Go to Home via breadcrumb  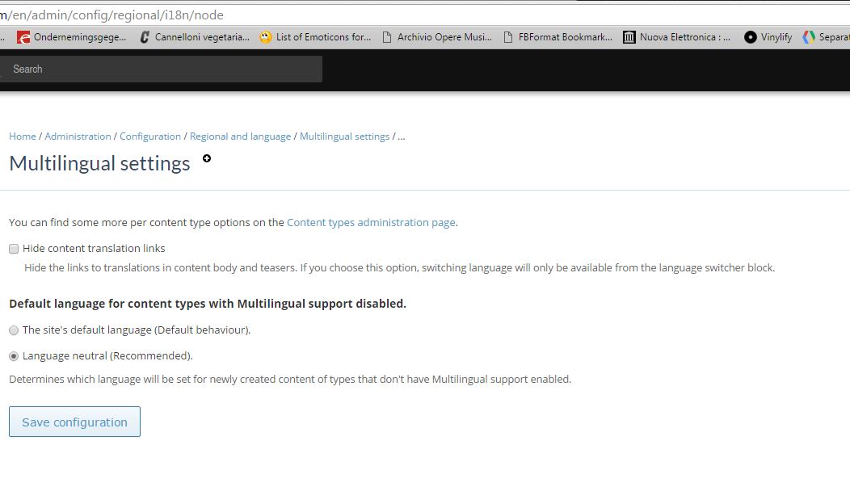pos(22,136)
